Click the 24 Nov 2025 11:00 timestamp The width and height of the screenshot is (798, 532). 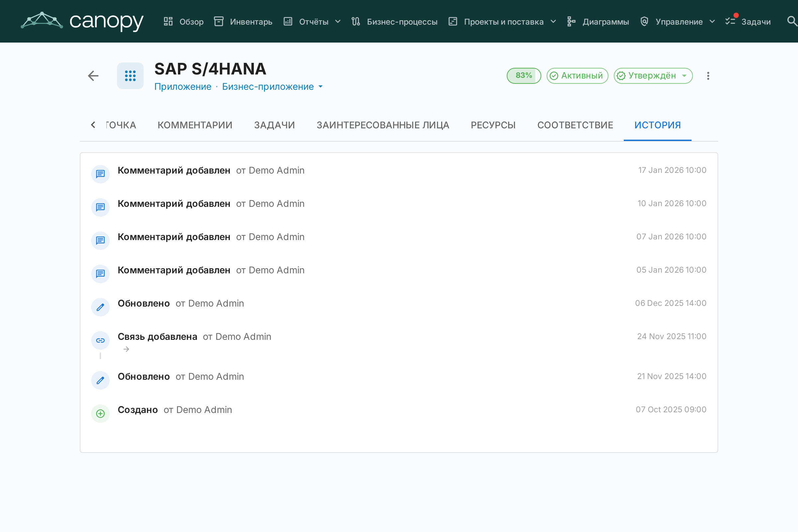click(672, 336)
